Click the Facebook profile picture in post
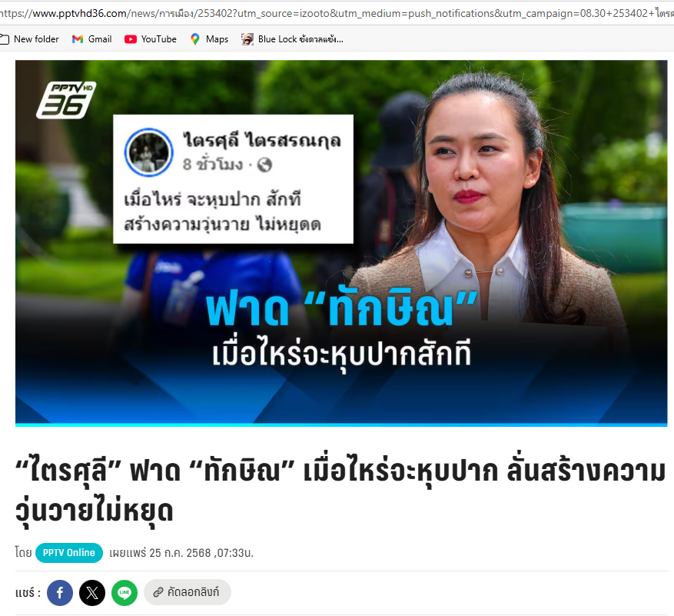The width and height of the screenshot is (674, 616). (149, 152)
